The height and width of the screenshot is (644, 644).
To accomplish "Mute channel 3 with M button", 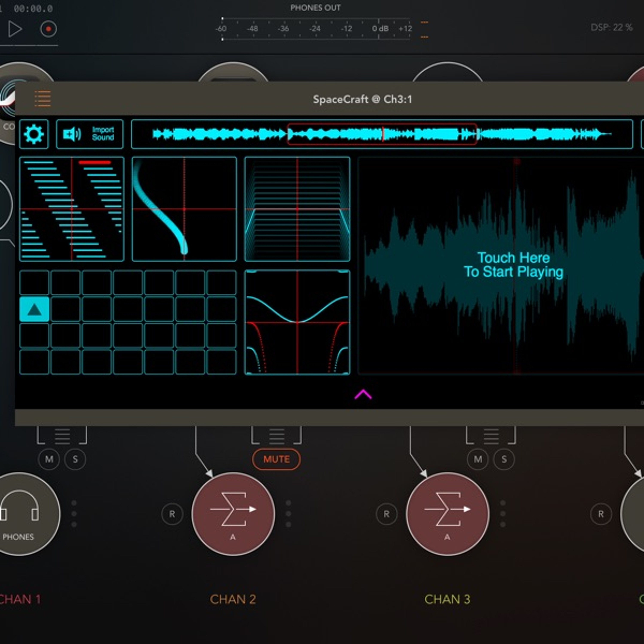I will [478, 459].
